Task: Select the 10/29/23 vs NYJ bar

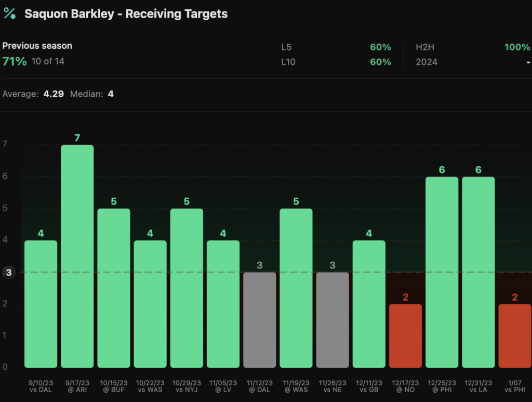Action: pyautogui.click(x=187, y=288)
